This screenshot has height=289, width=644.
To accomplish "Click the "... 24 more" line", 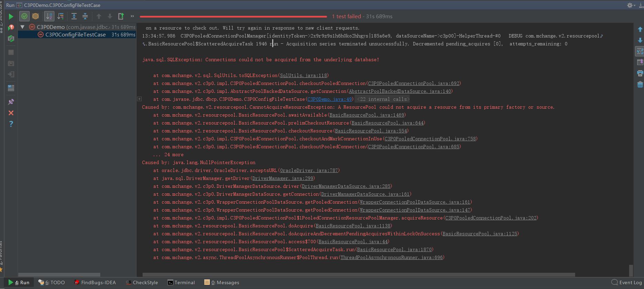I will (168, 154).
